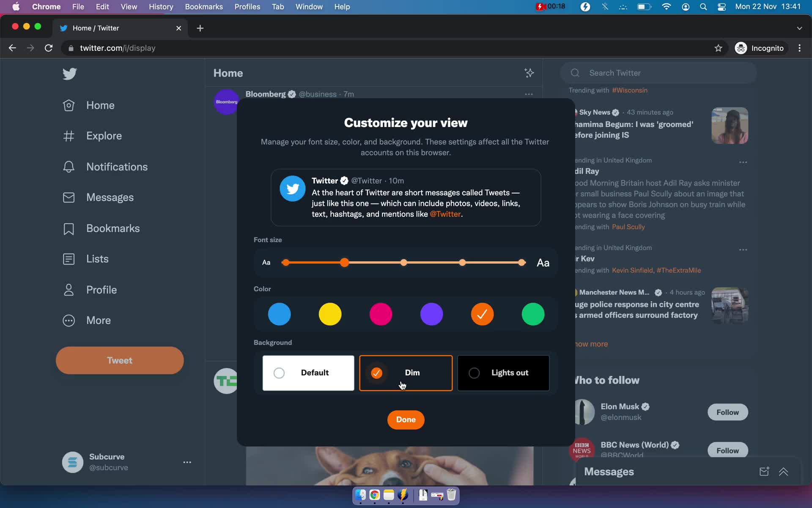812x508 pixels.
Task: Select the orange color swatch
Action: point(482,314)
